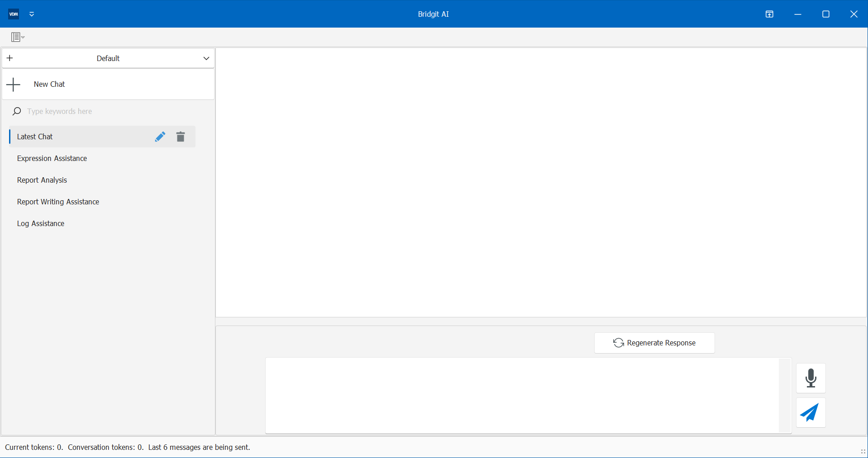Send message with paper plane icon
Image resolution: width=868 pixels, height=458 pixels.
point(811,412)
